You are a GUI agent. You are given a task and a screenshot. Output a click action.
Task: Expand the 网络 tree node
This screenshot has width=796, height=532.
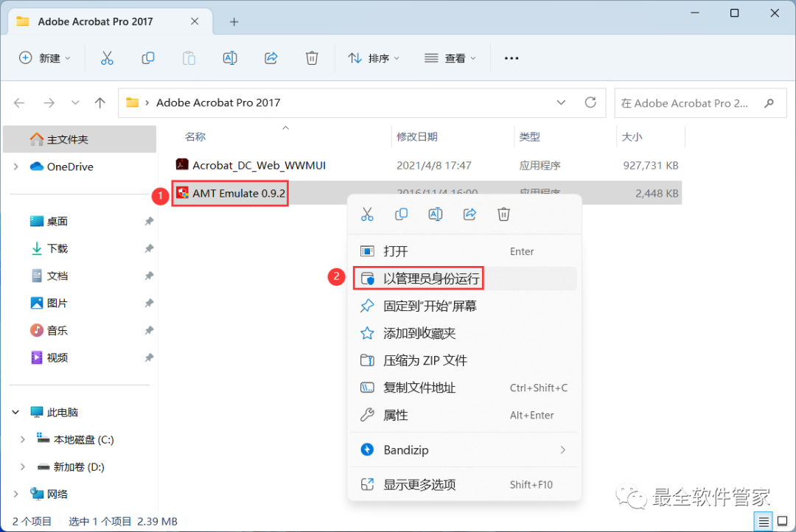(x=15, y=494)
